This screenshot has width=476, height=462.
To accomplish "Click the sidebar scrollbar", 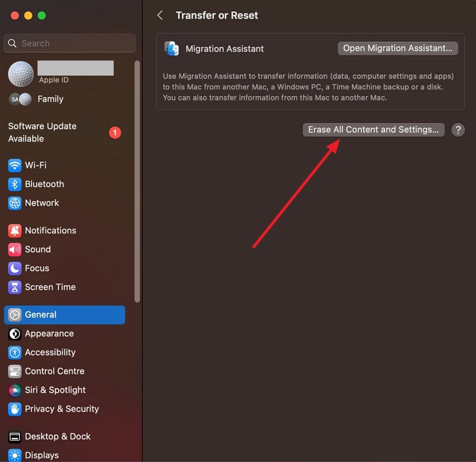I will click(137, 181).
